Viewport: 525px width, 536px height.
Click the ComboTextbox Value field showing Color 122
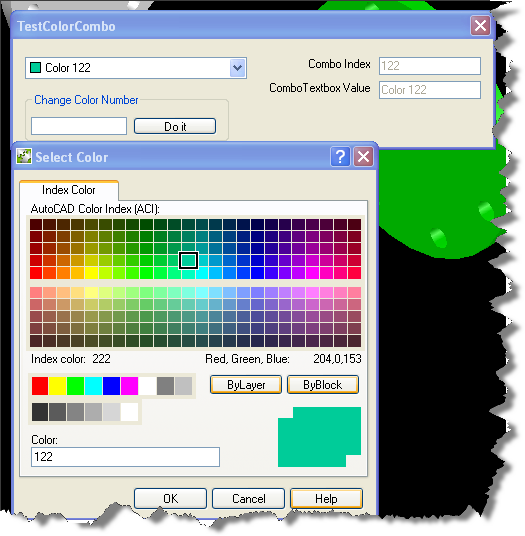[x=430, y=90]
